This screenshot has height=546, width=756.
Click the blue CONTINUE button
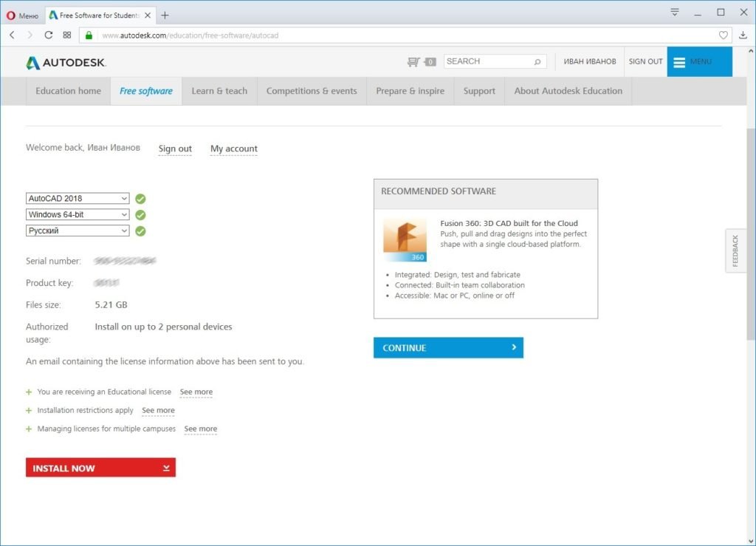pos(448,348)
